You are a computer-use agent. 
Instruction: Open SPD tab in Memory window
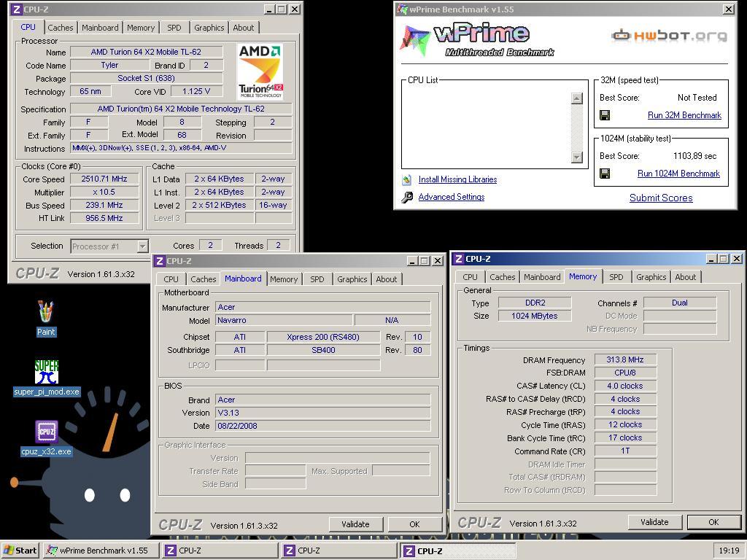[x=616, y=276]
